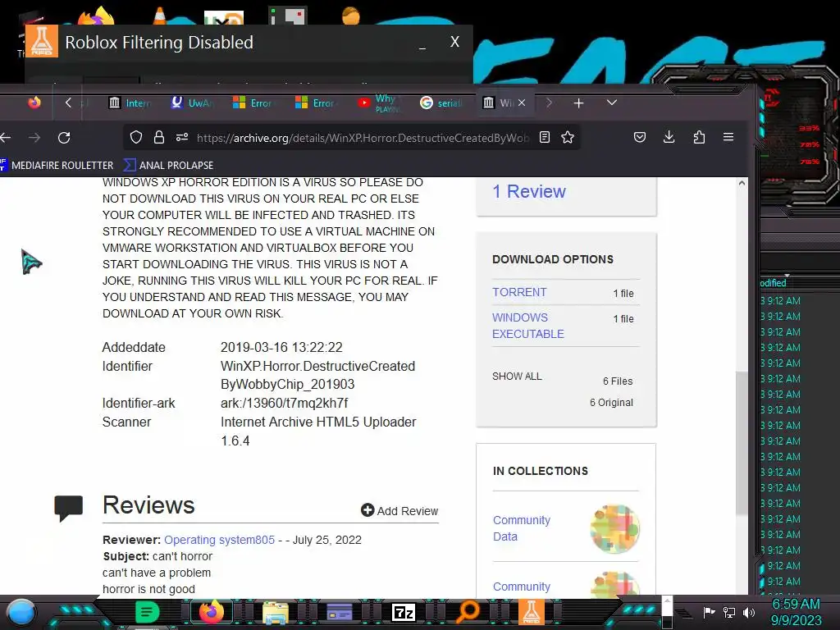Switch to the second Microsoft 'Error' tab

click(x=316, y=103)
